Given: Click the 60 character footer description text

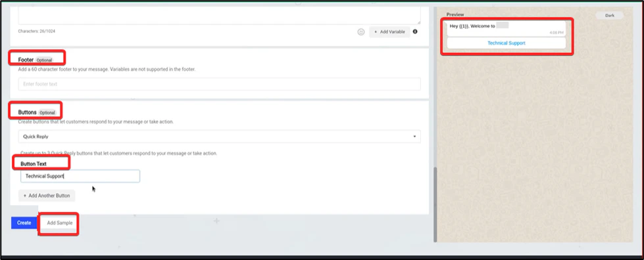Looking at the screenshot, I should click(107, 70).
